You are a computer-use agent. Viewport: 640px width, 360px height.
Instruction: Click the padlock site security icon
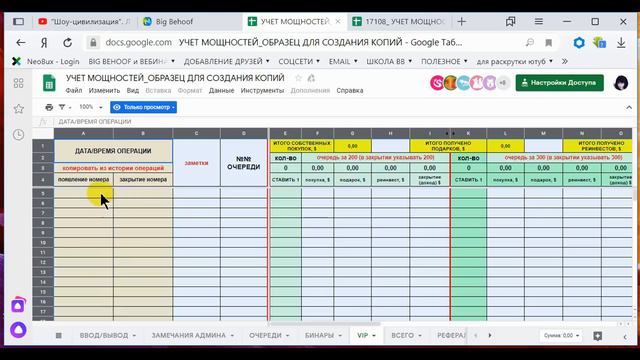pos(93,42)
